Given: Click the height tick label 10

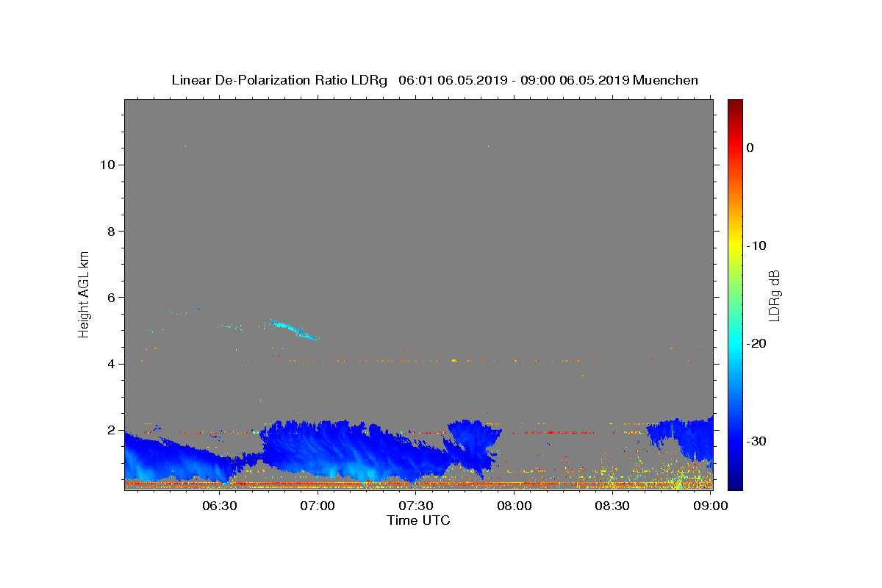Looking at the screenshot, I should tap(107, 165).
